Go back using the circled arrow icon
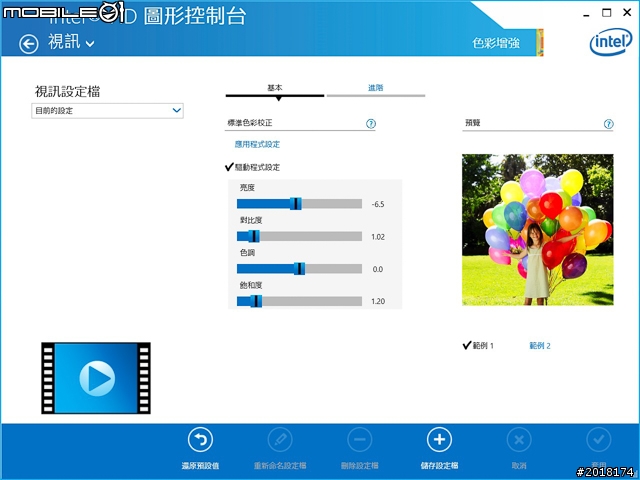This screenshot has height=480, width=640. pos(29,44)
